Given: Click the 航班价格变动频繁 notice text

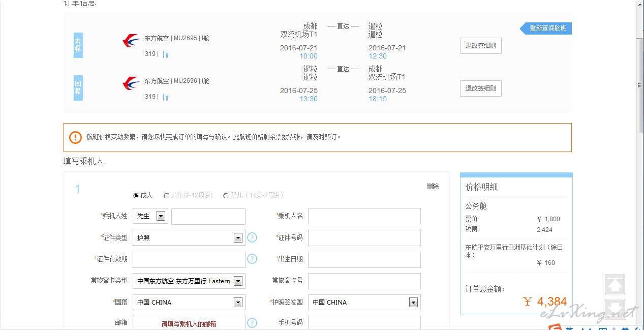Looking at the screenshot, I should pyautogui.click(x=214, y=137).
